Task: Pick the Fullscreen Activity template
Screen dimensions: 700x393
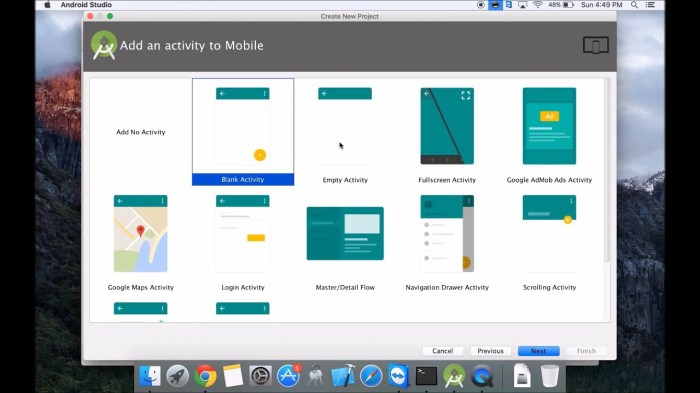Action: point(447,132)
